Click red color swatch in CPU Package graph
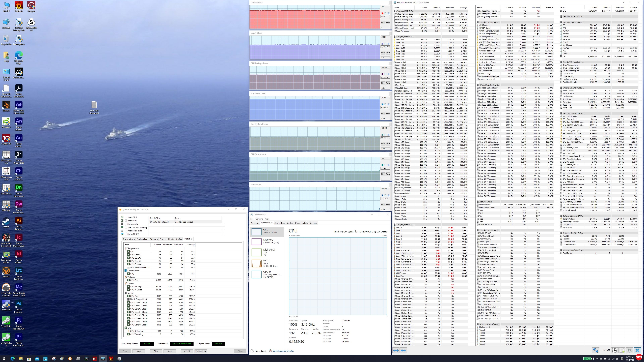Viewport: 644px width, 362px height. pos(382,13)
